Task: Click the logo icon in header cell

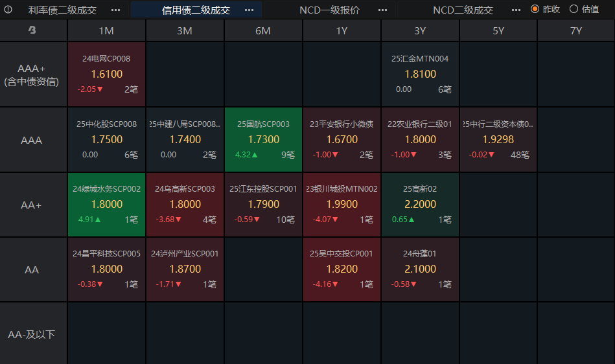Action: click(x=32, y=30)
